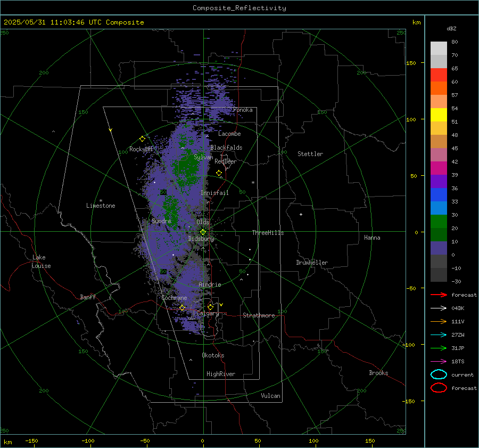Click the red forecast arrow in legend

(439, 295)
